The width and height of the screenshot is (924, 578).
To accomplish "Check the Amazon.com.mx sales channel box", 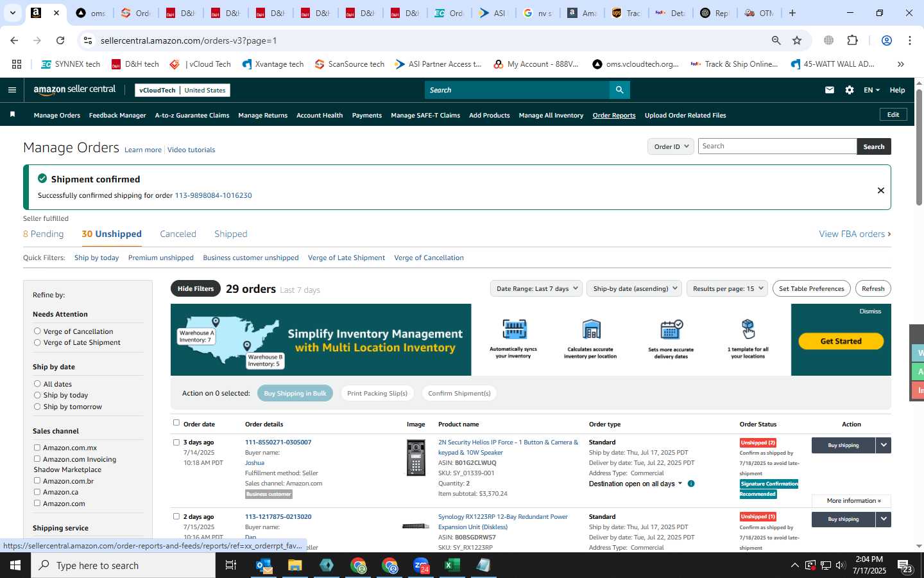I will click(x=37, y=448).
